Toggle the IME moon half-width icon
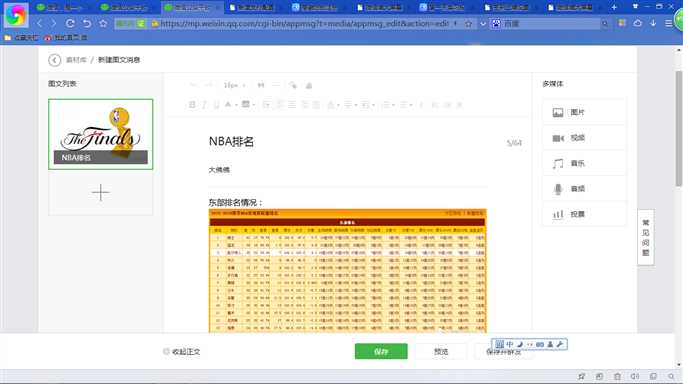Screen dimensions: 683x384 [x=520, y=344]
